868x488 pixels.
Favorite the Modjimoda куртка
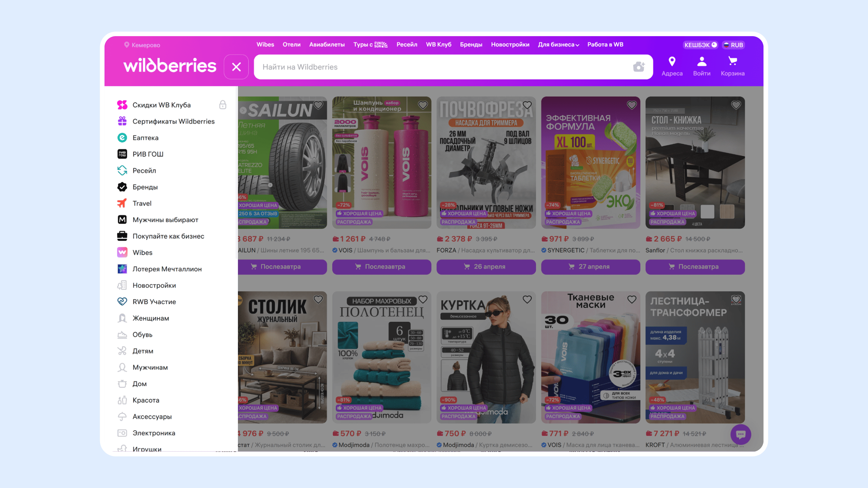tap(527, 299)
